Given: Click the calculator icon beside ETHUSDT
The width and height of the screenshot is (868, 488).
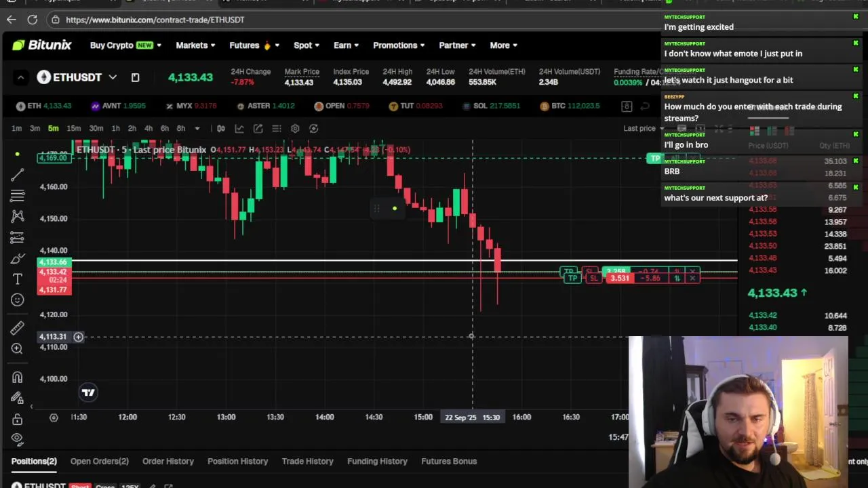Looking at the screenshot, I should coord(135,77).
